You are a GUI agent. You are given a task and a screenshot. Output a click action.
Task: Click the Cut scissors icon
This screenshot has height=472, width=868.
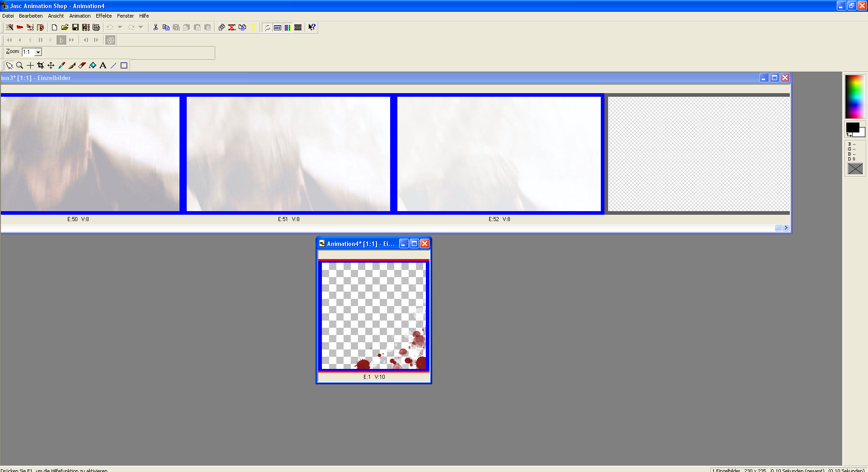click(156, 28)
